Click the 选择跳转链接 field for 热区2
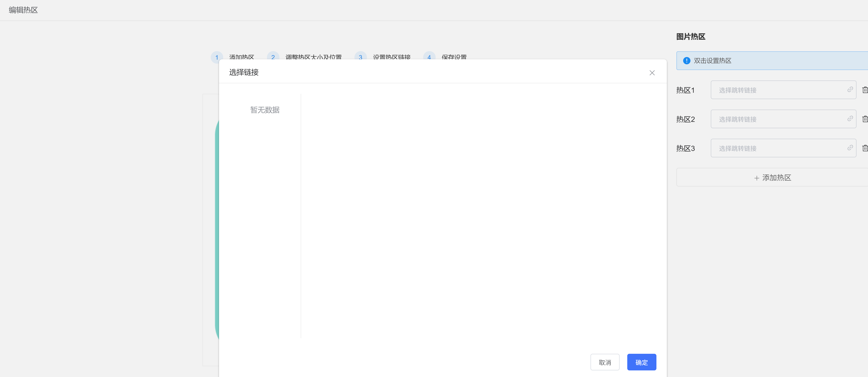Image resolution: width=868 pixels, height=377 pixels. (775, 119)
